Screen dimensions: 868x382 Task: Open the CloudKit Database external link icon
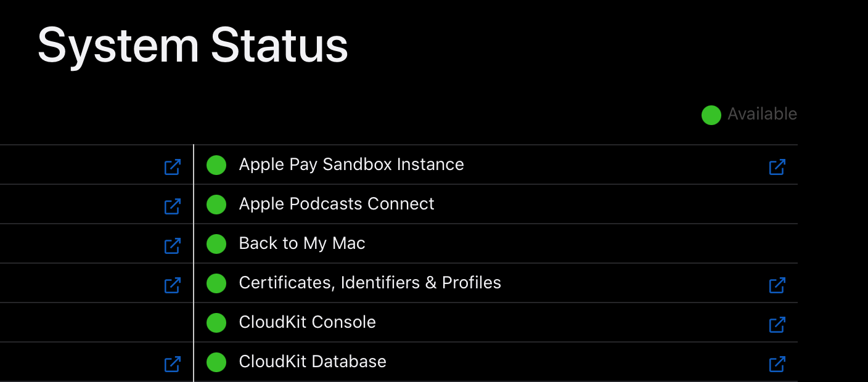[x=777, y=364]
